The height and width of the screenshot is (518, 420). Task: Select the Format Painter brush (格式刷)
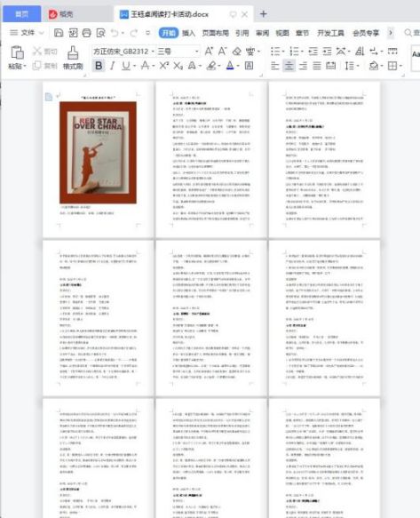tap(73, 58)
